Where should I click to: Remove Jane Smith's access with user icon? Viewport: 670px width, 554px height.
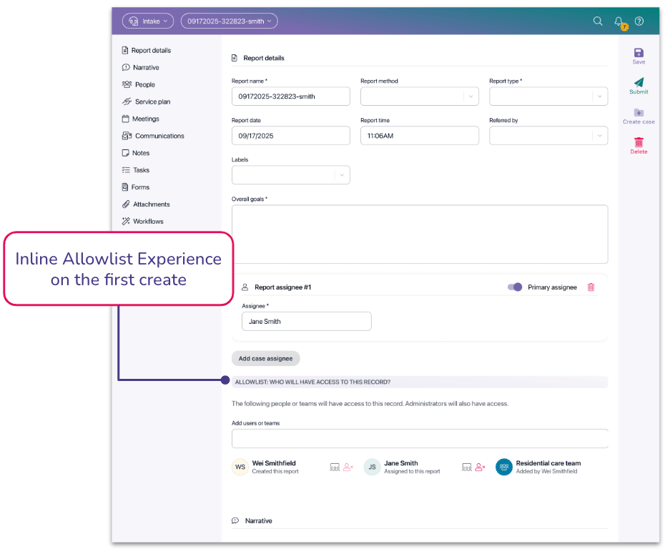[480, 467]
